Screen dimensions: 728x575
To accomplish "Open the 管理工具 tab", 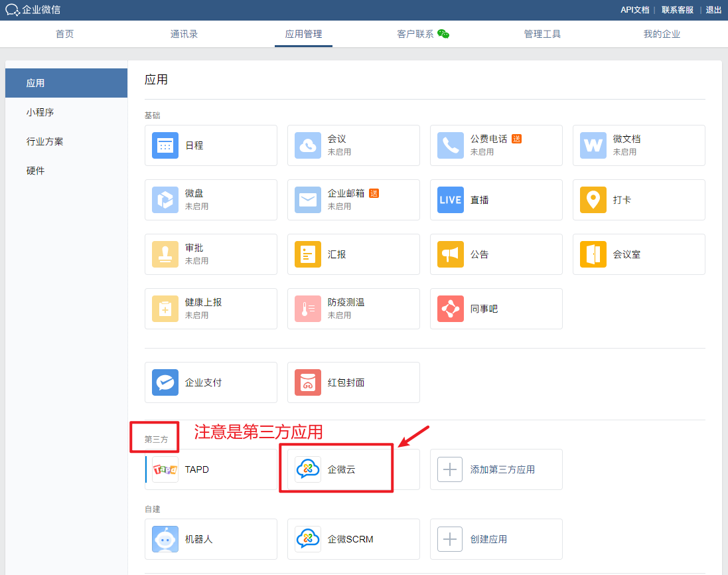I will 542,34.
